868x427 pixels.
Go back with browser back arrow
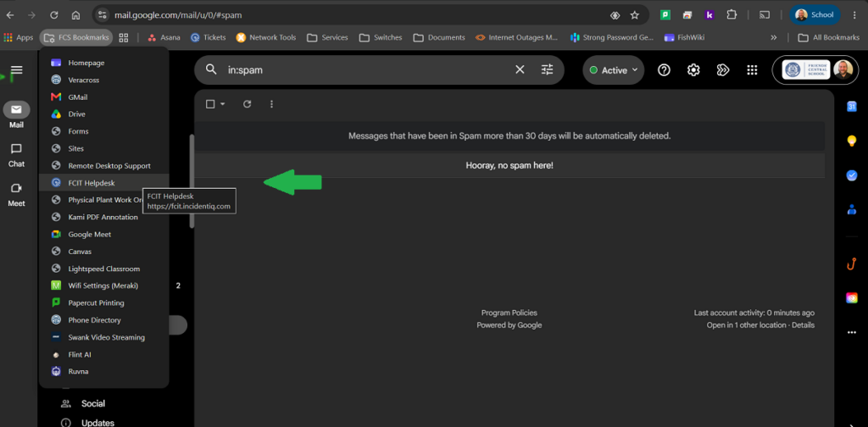coord(10,15)
